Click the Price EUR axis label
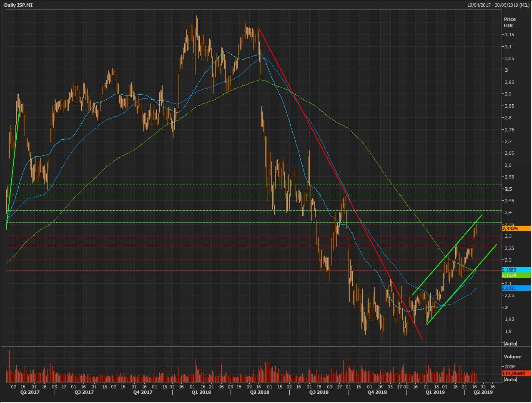 coord(509,22)
